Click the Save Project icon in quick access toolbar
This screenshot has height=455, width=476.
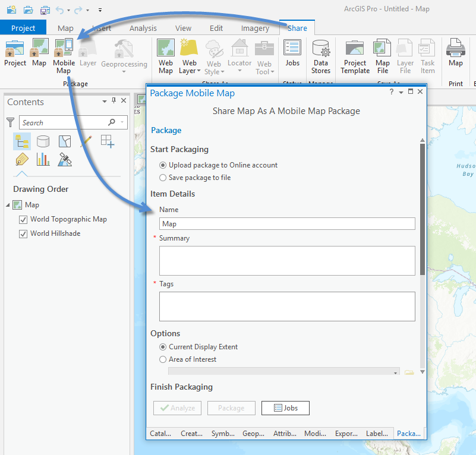[x=45, y=10]
